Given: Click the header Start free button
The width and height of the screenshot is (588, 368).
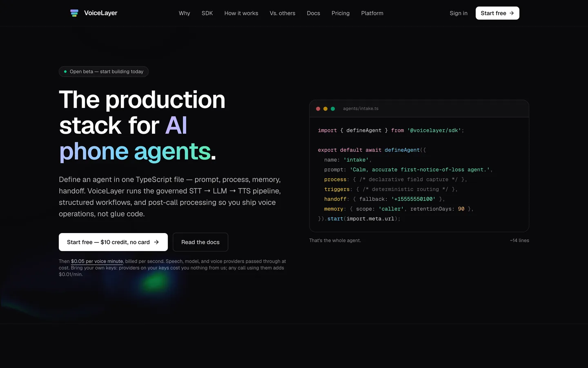Looking at the screenshot, I should (x=497, y=13).
